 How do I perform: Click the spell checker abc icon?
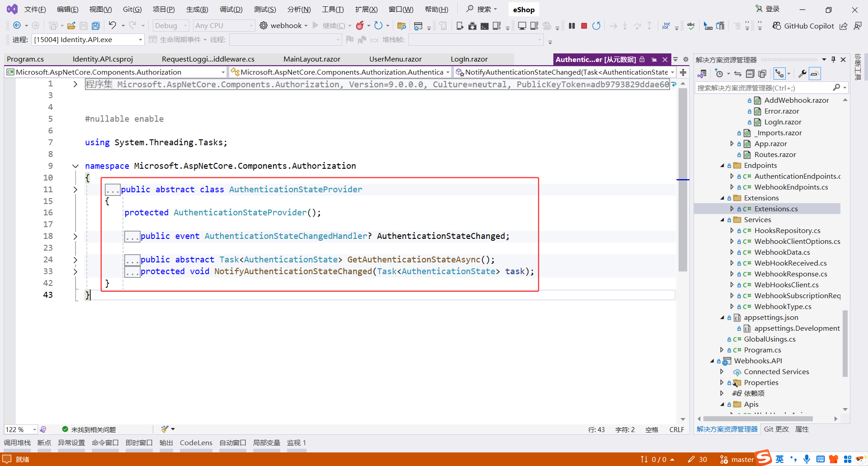[691, 26]
